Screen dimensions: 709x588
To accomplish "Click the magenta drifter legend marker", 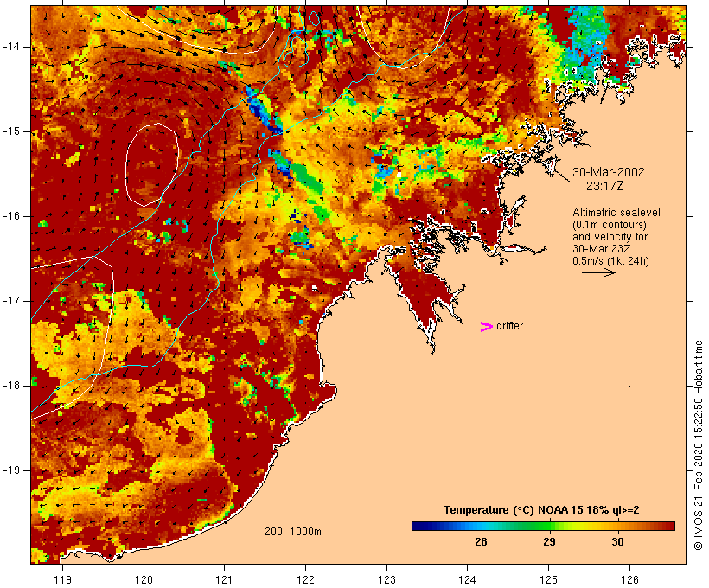I will pyautogui.click(x=486, y=327).
